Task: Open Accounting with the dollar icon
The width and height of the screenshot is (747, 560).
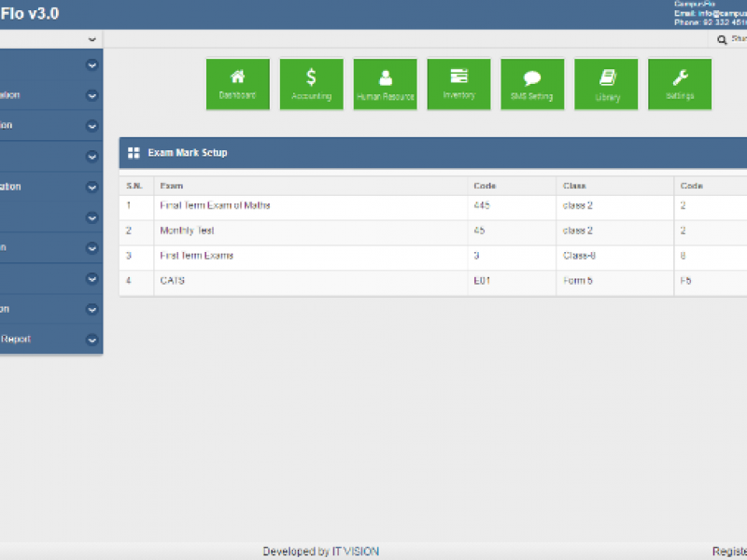Action: point(311,84)
